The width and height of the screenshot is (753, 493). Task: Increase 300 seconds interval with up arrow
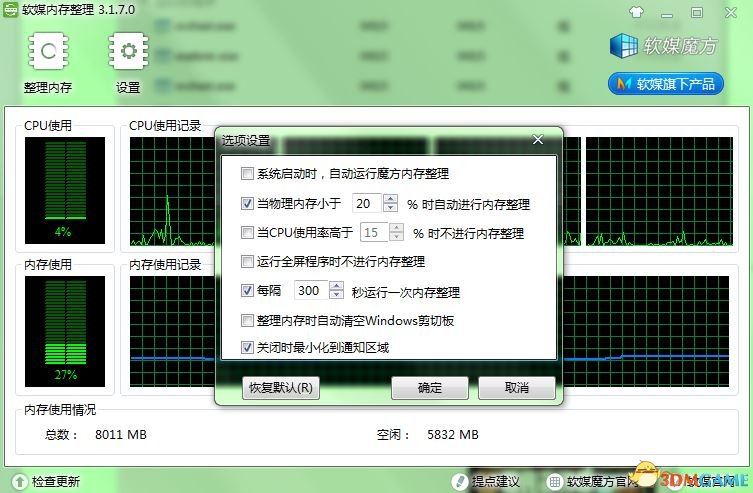(336, 286)
